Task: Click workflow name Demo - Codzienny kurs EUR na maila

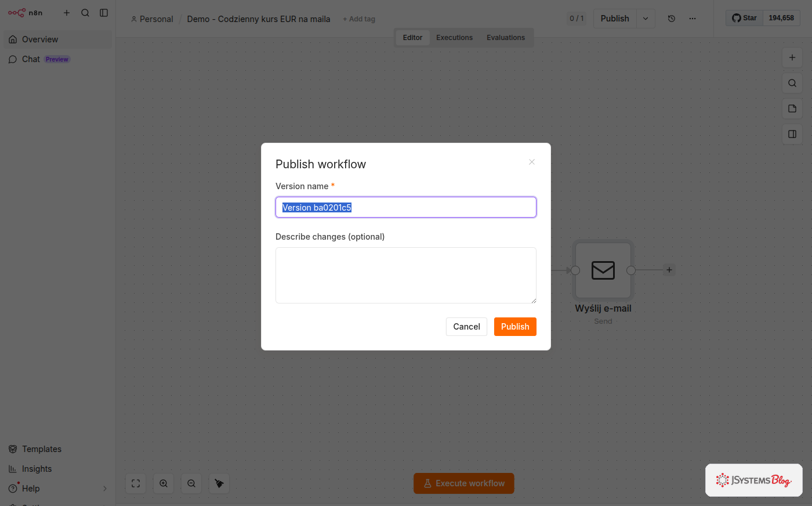Action: click(x=259, y=19)
